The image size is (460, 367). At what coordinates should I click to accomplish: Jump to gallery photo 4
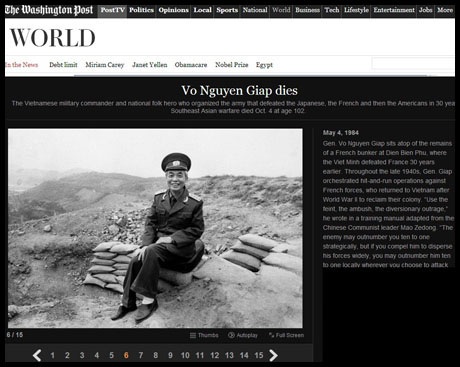point(97,355)
